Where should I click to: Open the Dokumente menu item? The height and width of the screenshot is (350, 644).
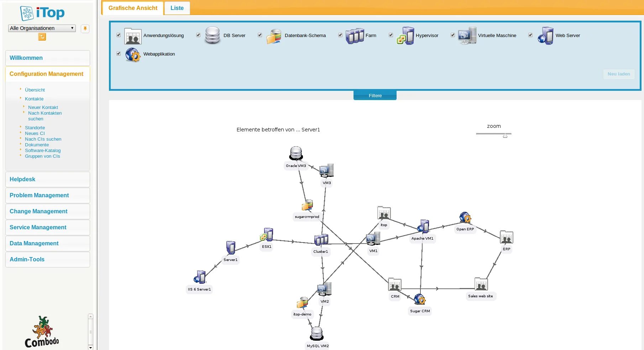point(37,145)
